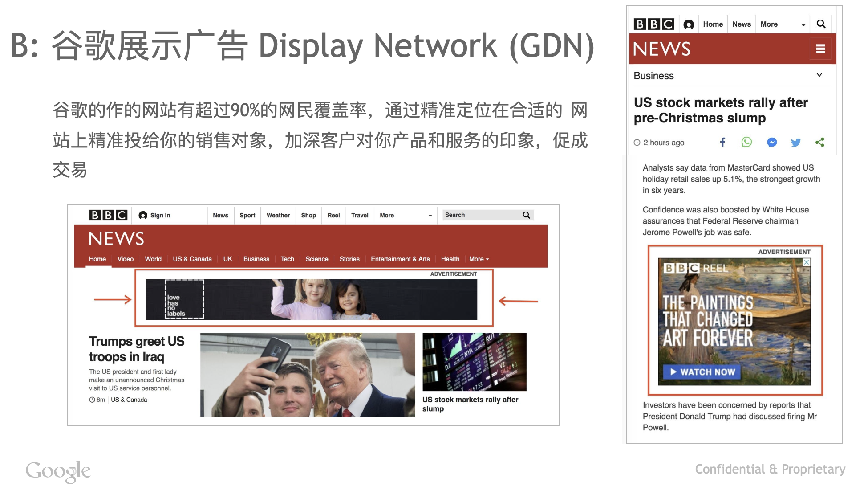
Task: Open the desktop top-bar More dropdown
Action: point(406,215)
